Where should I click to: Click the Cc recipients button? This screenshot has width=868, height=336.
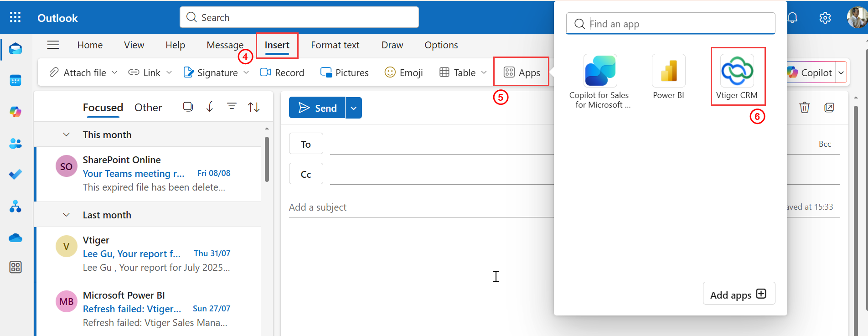pos(306,174)
